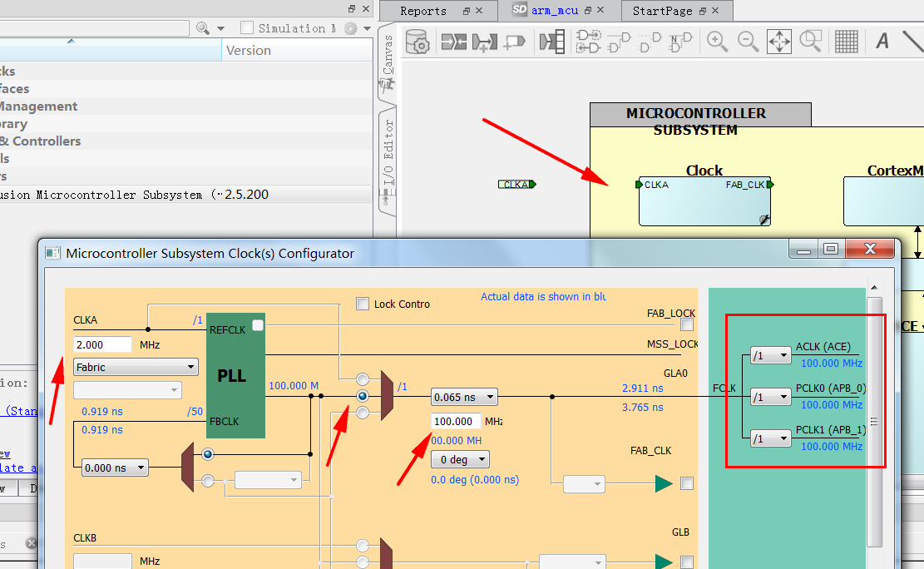924x569 pixels.
Task: Expand the 0 deg phase dropdown
Action: click(460, 459)
